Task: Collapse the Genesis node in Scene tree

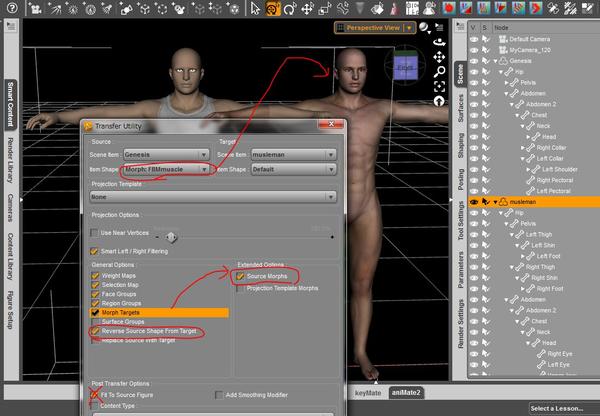Action: click(496, 61)
